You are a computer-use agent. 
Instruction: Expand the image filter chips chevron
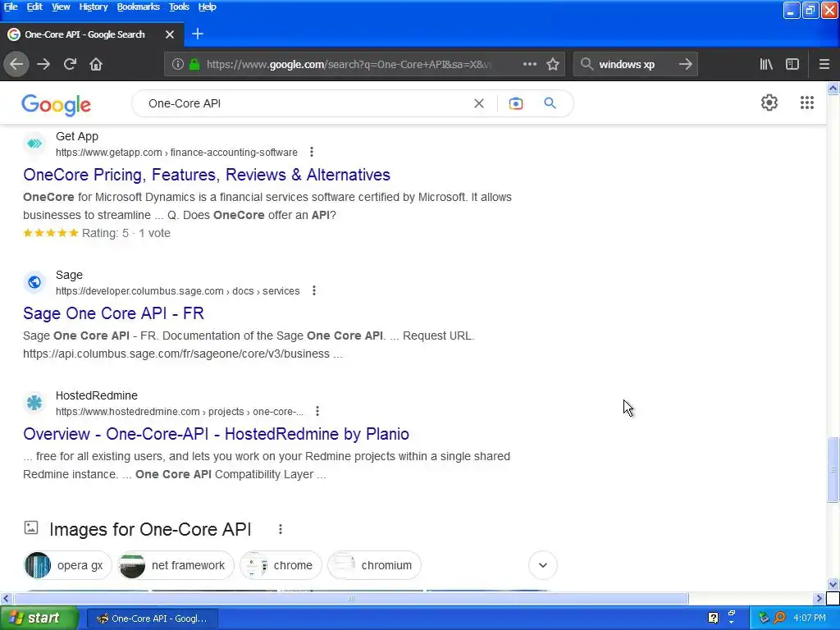click(x=543, y=565)
